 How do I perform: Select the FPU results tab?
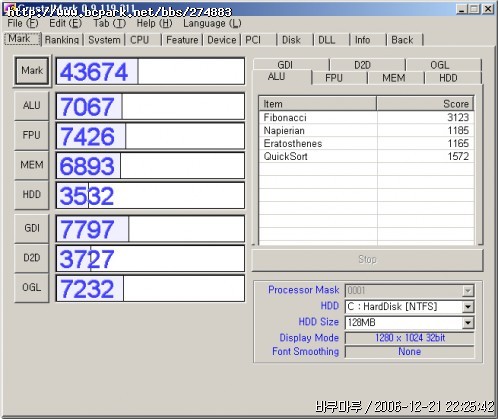(334, 78)
